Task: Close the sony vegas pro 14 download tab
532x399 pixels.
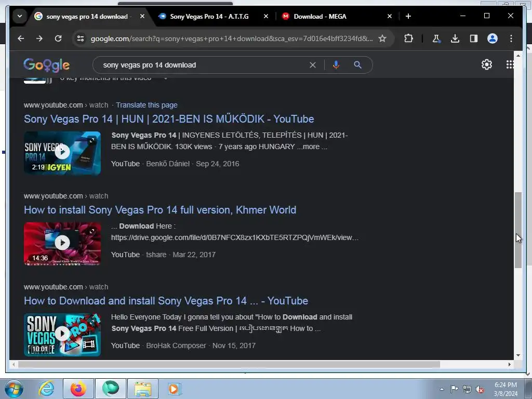Action: 142,16
